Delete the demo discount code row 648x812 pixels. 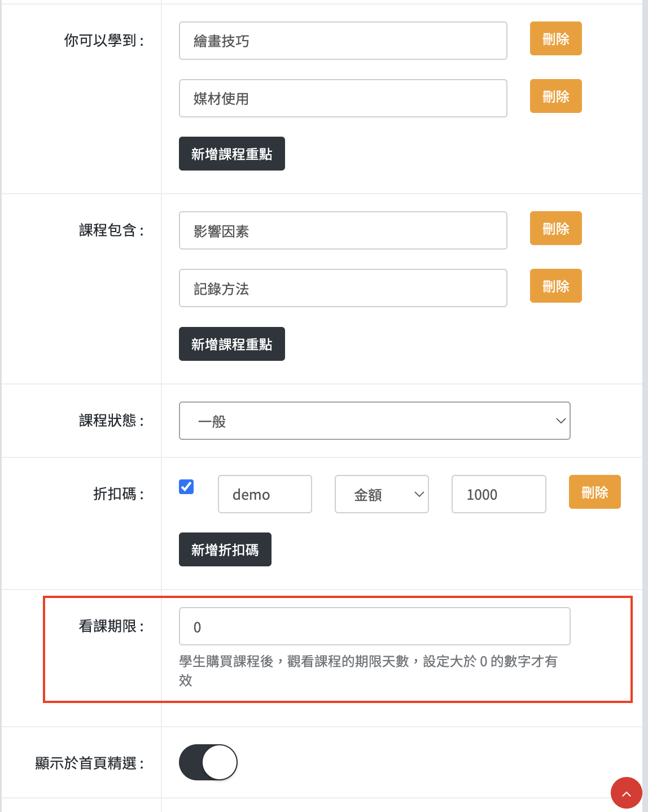tap(594, 492)
